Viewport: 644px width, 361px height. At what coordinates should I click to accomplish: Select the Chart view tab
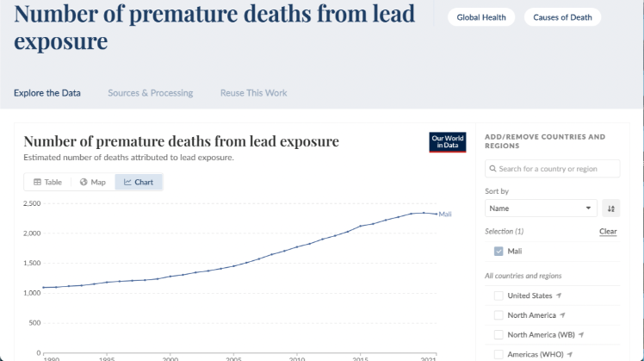139,182
